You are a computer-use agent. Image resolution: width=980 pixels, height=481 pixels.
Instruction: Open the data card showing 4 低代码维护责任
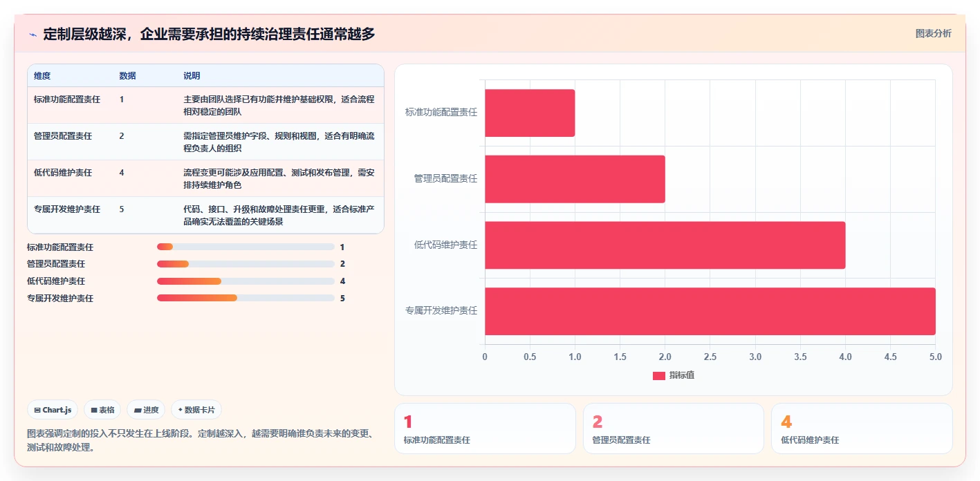pyautogui.click(x=862, y=428)
